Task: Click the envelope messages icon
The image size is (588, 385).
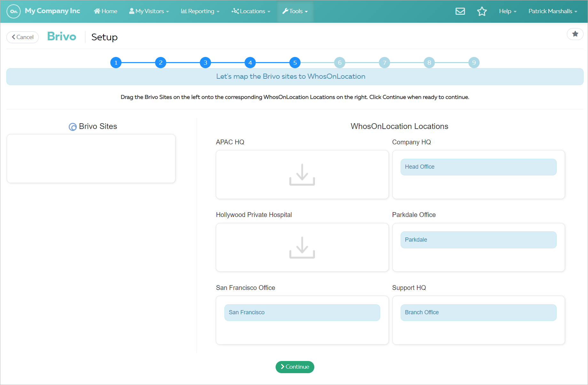Action: click(x=460, y=11)
